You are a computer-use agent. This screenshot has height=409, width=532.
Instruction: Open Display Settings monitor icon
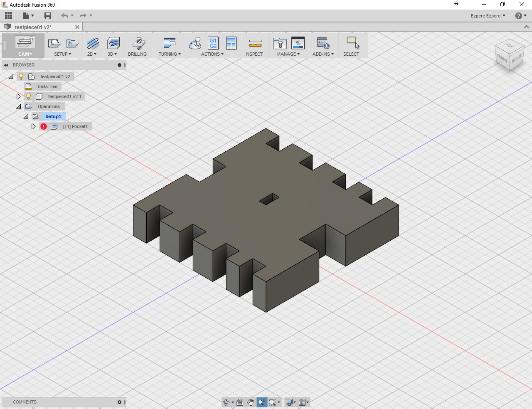[x=289, y=402]
